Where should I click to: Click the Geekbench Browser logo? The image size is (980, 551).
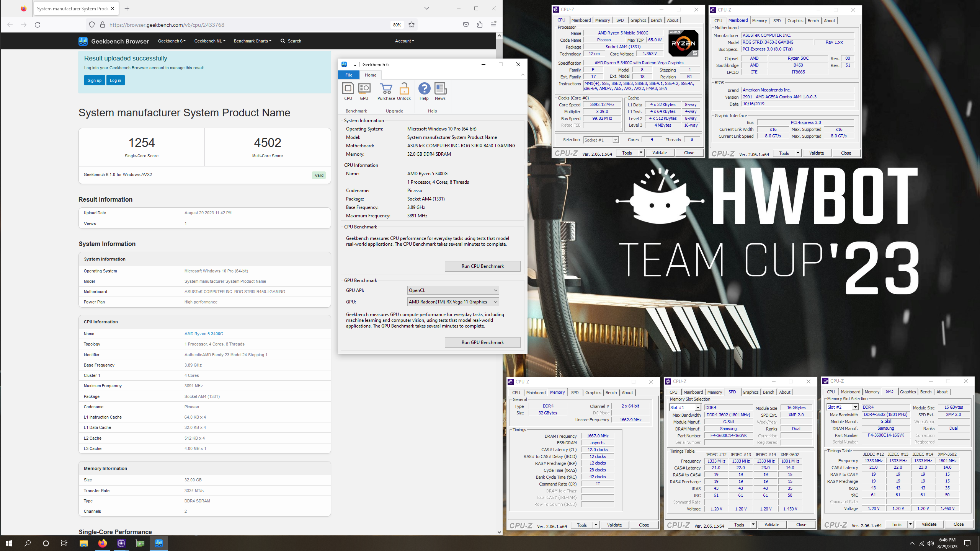point(114,41)
